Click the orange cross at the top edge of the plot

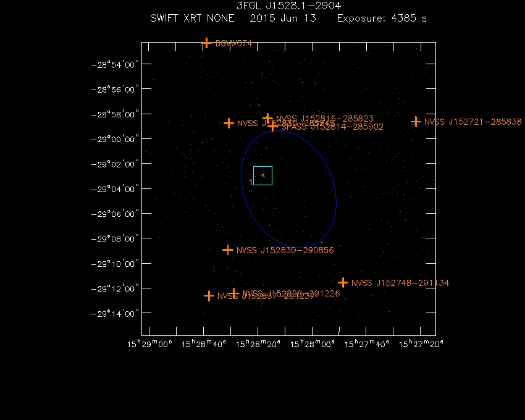tap(206, 43)
